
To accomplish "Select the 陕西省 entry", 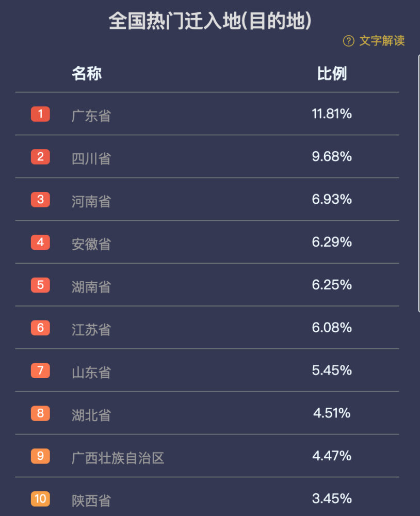I will point(91,501).
